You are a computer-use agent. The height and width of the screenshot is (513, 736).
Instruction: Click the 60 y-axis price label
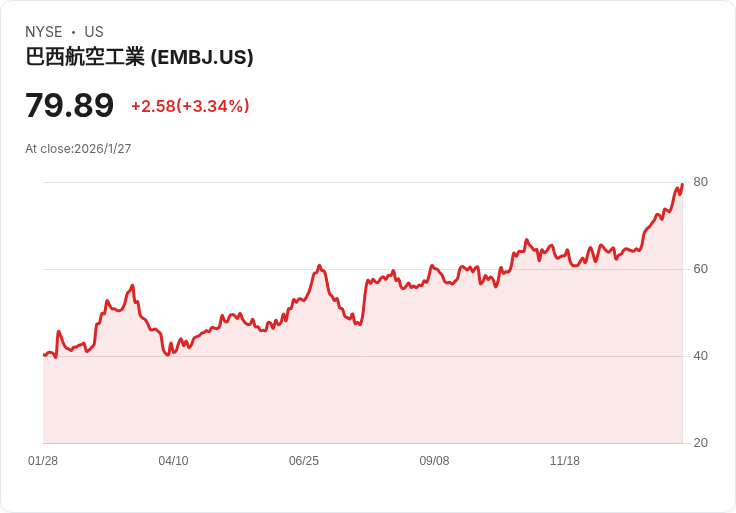[700, 269]
